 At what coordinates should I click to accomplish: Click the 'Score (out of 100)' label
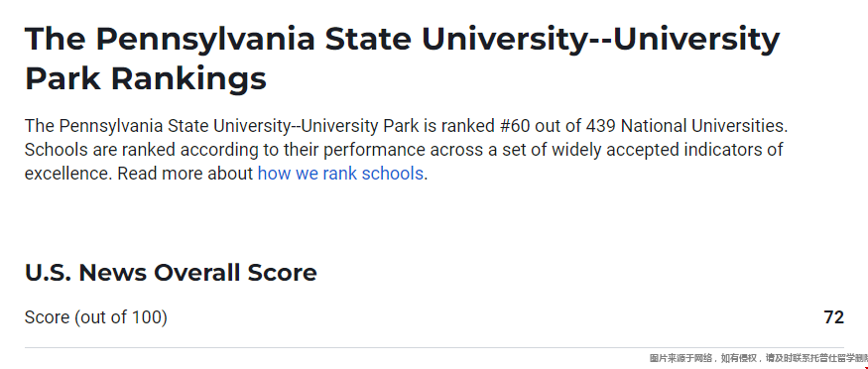pos(96,317)
